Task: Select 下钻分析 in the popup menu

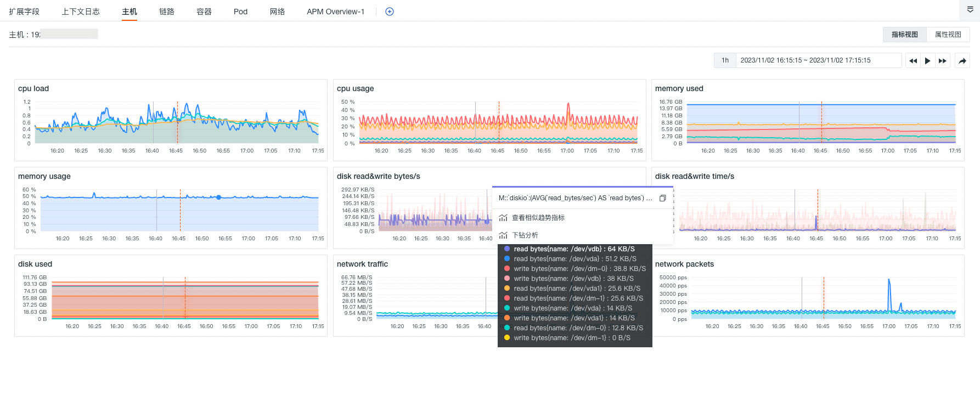Action: pos(525,235)
